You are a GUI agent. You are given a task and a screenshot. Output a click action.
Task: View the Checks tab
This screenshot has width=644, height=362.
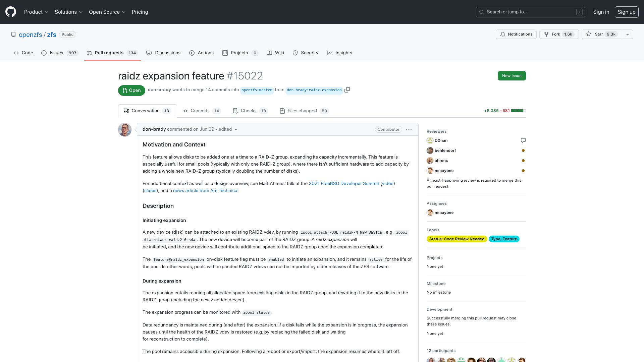[x=250, y=111]
